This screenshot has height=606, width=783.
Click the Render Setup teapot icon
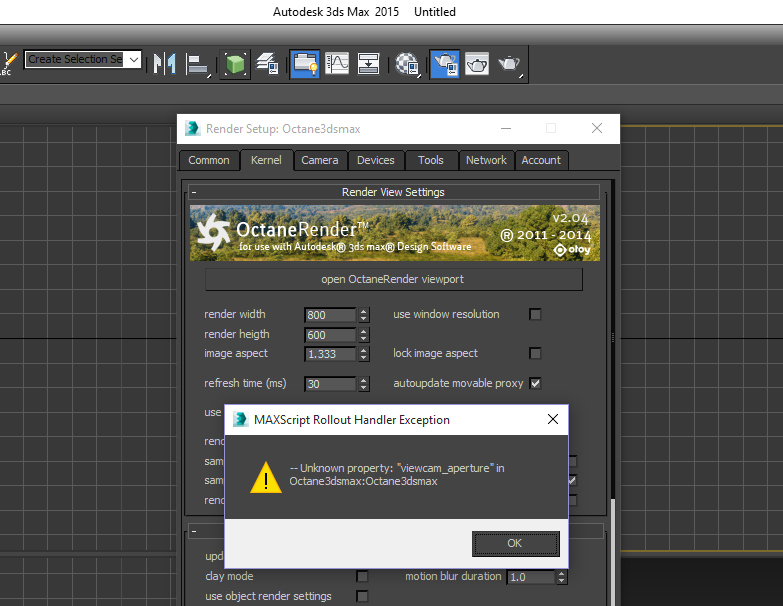pyautogui.click(x=444, y=64)
